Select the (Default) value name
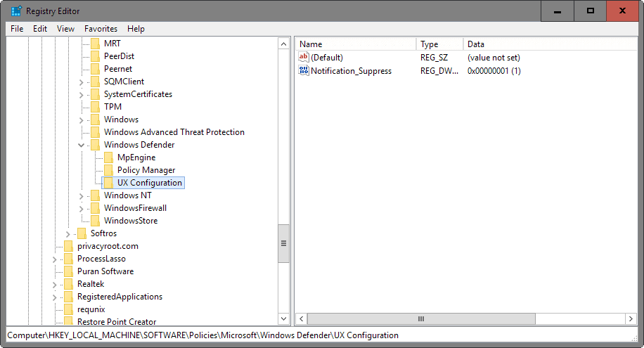This screenshot has height=348, width=644. (327, 58)
